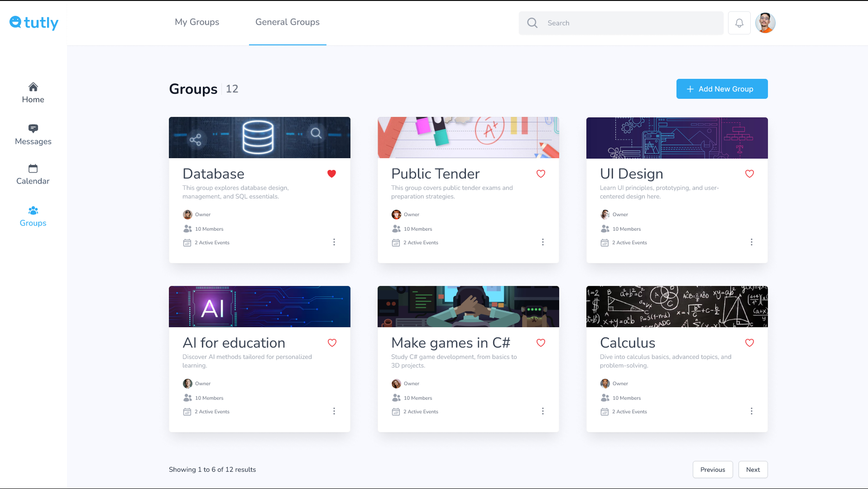Unfavorite the Database group heart

(x=331, y=174)
